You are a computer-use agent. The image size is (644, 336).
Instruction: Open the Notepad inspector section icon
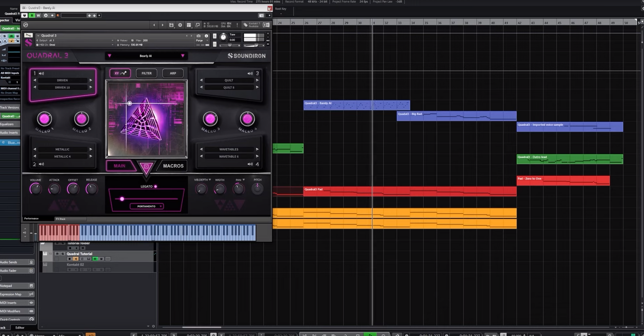pos(31,286)
